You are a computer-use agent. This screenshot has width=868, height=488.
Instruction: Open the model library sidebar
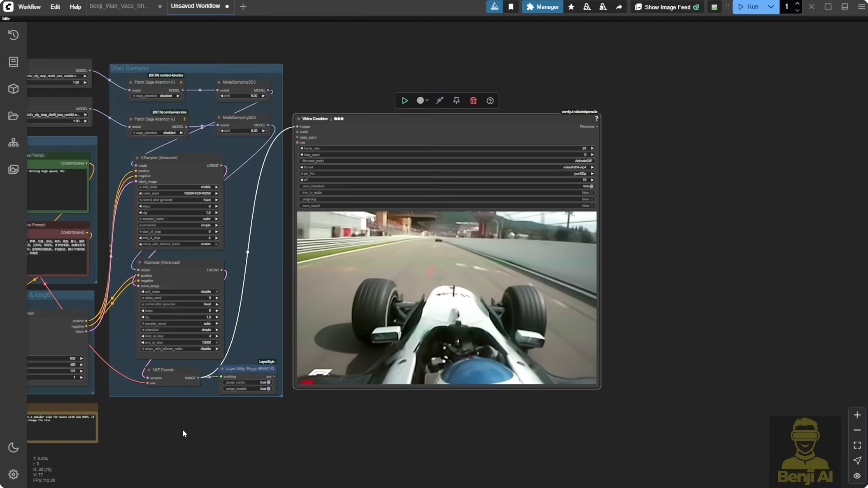click(x=13, y=89)
